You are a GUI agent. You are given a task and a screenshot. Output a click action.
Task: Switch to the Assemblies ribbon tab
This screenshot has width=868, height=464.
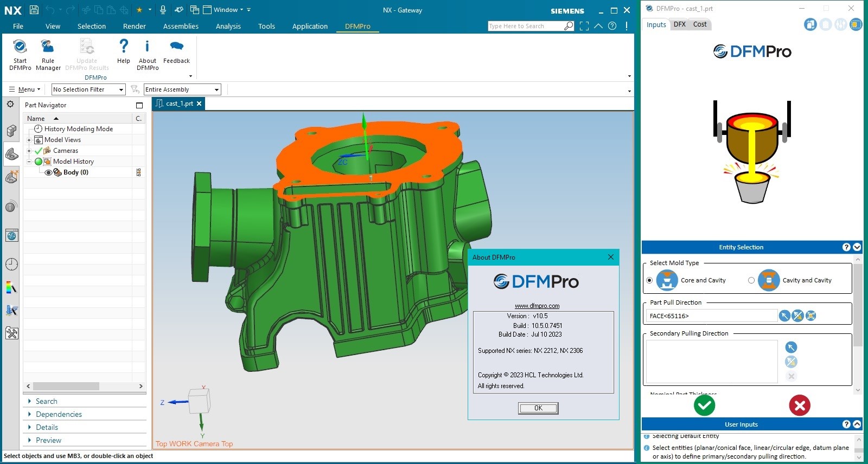[181, 26]
